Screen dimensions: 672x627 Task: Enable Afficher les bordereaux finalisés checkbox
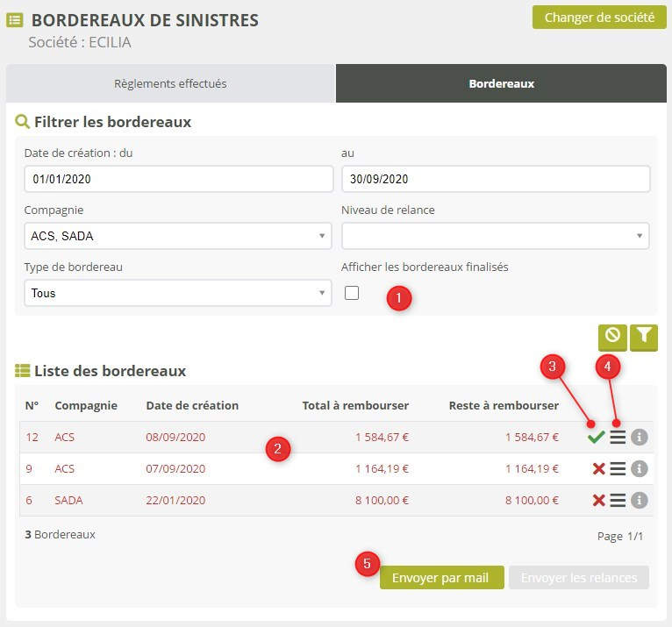(x=352, y=293)
